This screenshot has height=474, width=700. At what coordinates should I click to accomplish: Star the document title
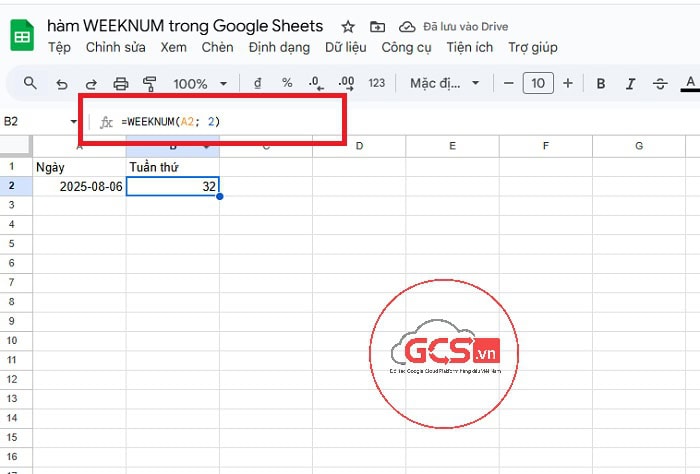(348, 26)
